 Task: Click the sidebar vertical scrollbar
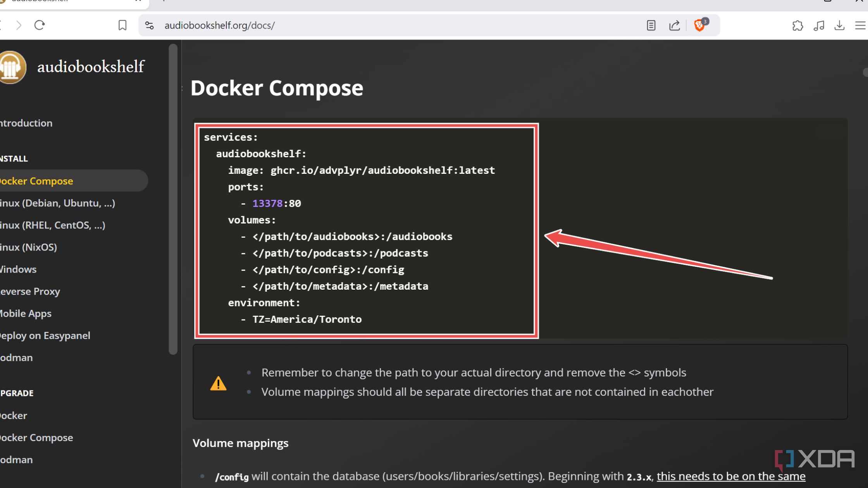coord(173,199)
